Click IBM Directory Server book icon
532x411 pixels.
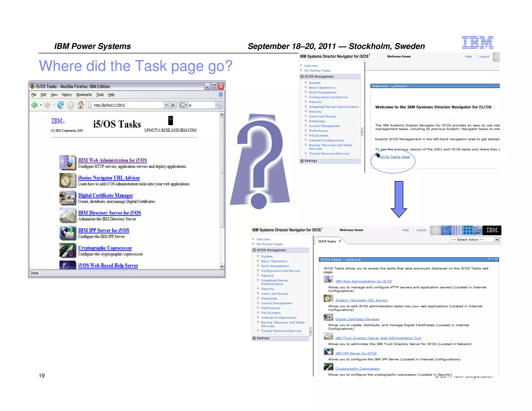(68, 215)
